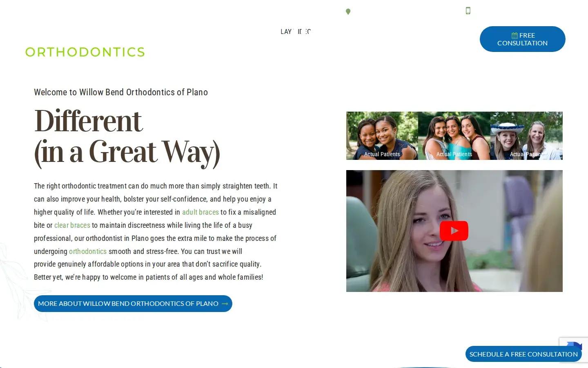Click the calendar icon in Free Consultation button
Screen dimensions: 588x368
[x=514, y=36]
